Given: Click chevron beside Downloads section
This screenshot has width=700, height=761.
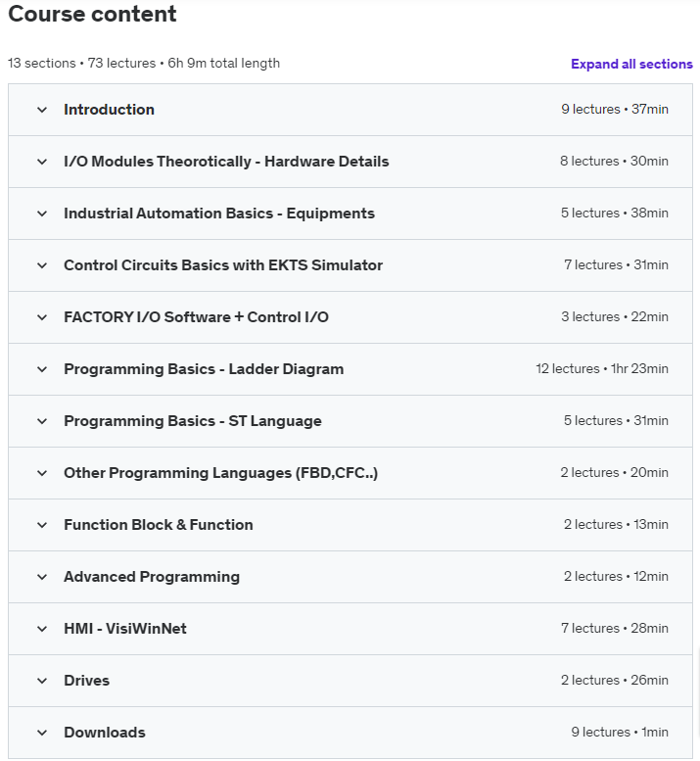Looking at the screenshot, I should click(42, 733).
